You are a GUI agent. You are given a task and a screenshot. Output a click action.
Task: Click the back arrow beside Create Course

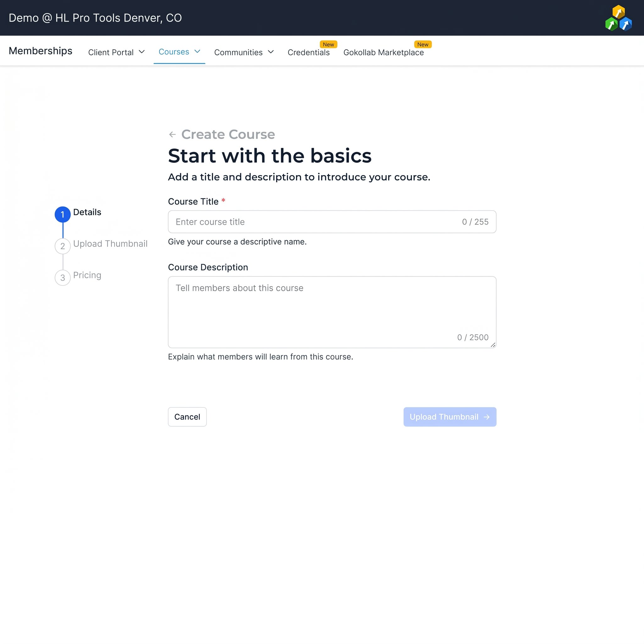pos(172,134)
